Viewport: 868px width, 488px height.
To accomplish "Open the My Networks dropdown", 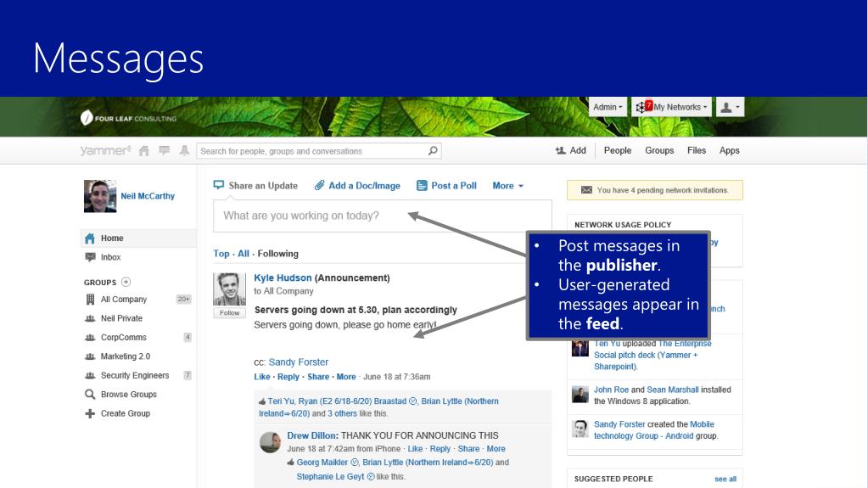I will point(671,108).
